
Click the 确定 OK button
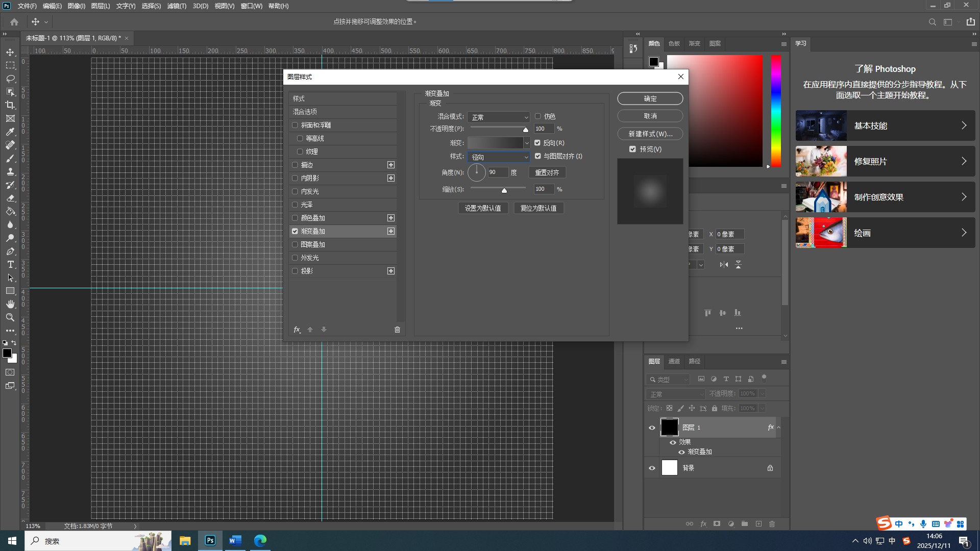coord(650,98)
